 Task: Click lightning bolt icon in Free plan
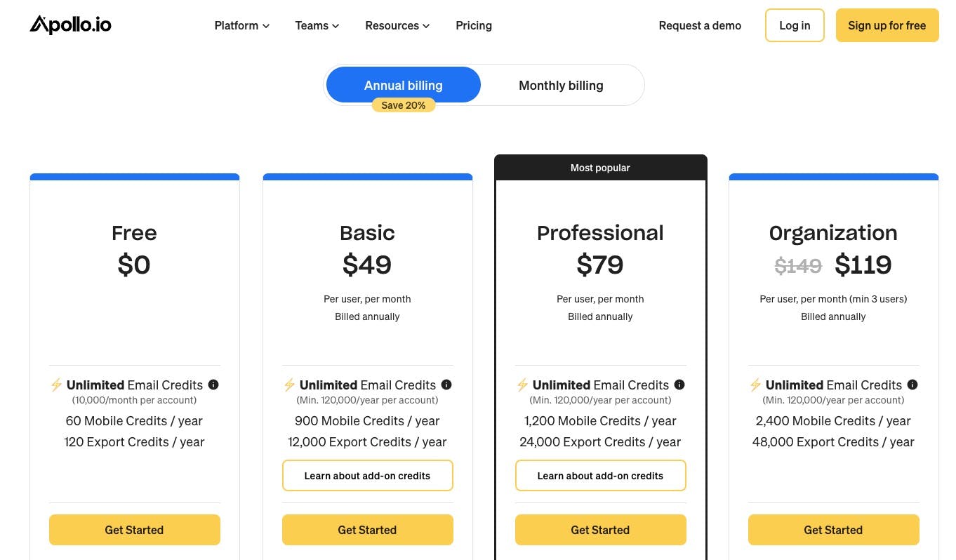(56, 385)
